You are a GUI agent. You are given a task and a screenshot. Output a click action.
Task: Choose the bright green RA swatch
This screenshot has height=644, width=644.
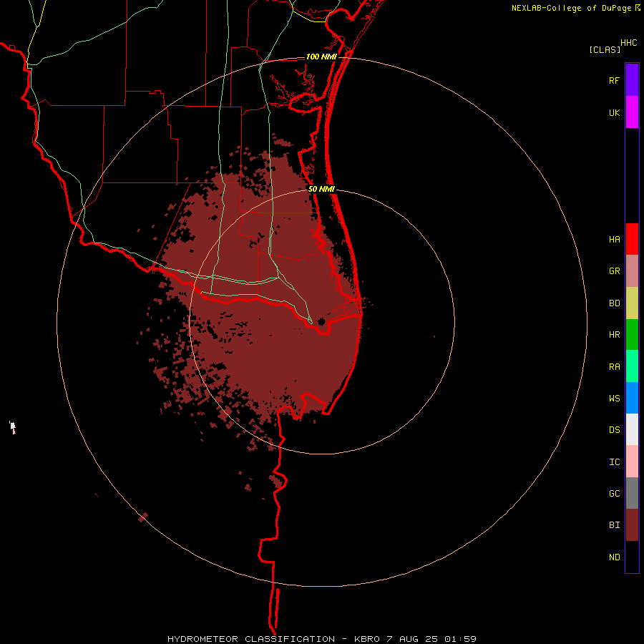pos(632,366)
